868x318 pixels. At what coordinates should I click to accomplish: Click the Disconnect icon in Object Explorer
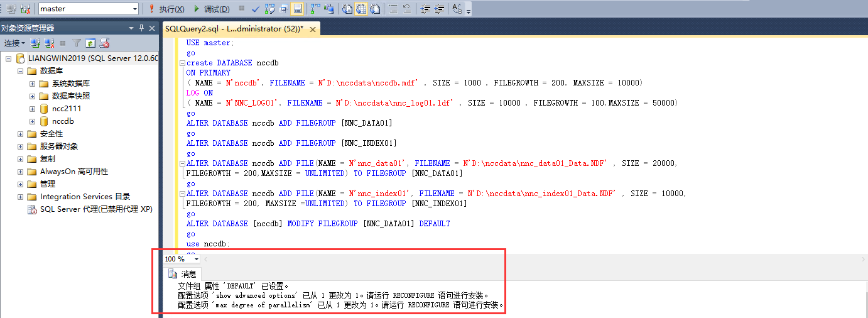coord(48,43)
